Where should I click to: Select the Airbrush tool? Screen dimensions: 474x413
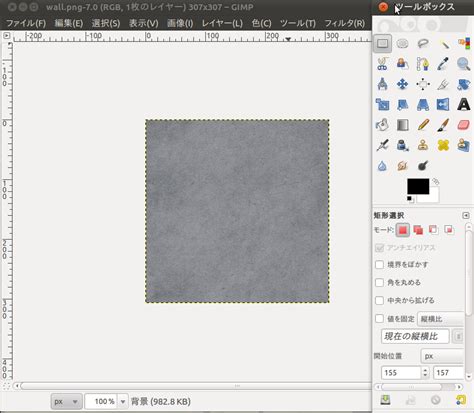click(382, 145)
